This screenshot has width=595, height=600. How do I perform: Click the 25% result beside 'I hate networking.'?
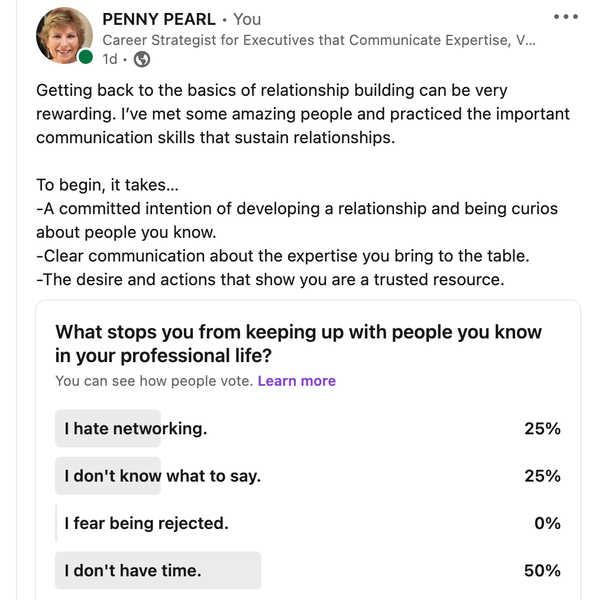(542, 429)
